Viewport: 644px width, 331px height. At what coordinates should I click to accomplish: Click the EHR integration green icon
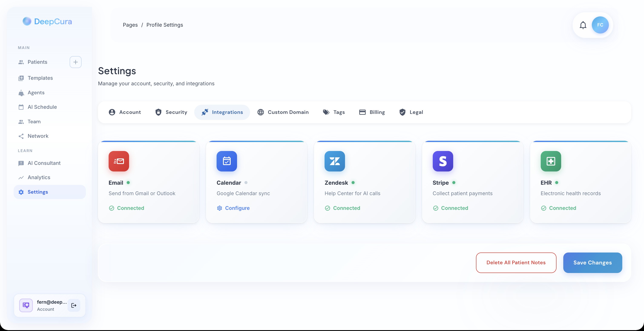(551, 161)
